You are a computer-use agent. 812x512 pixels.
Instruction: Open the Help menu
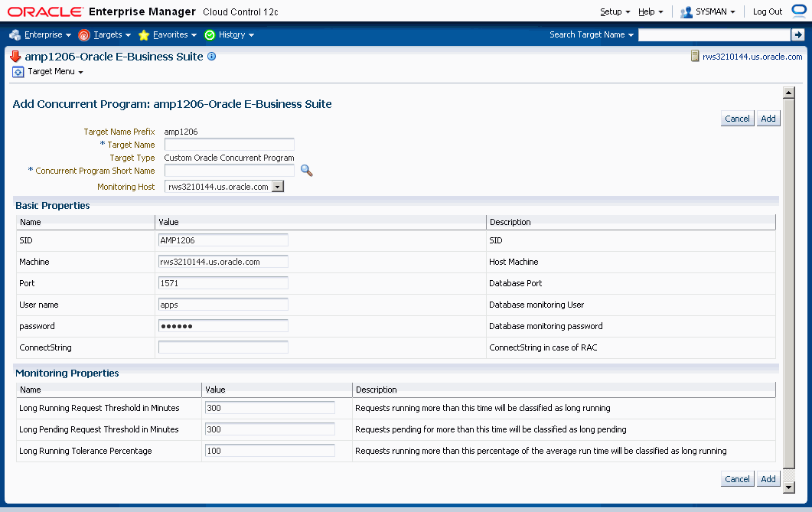pos(651,11)
